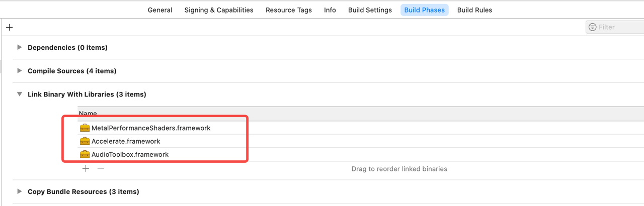Viewport: 644px width, 206px height.
Task: Click the MetalPerformanceShaders.framework toolbox icon
Action: pos(85,128)
